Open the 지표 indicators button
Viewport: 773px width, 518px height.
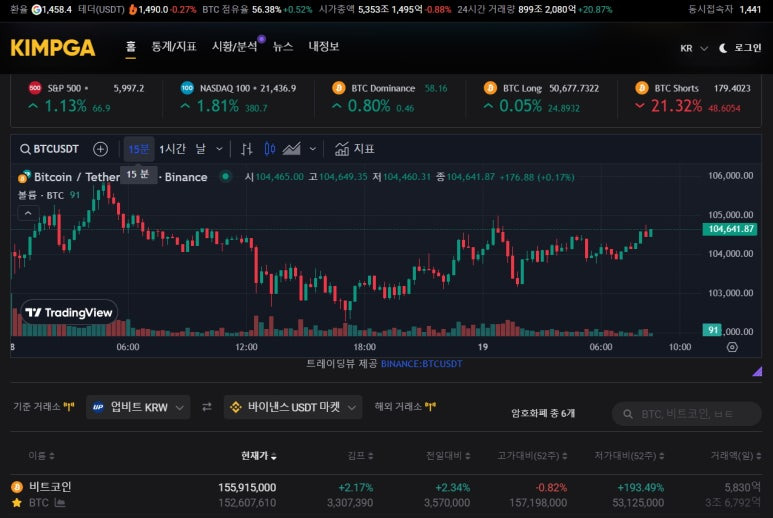click(x=354, y=149)
